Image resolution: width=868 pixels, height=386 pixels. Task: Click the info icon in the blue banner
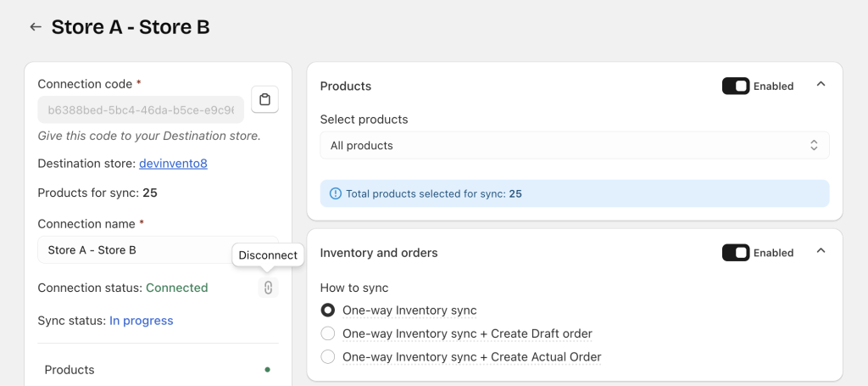tap(334, 193)
